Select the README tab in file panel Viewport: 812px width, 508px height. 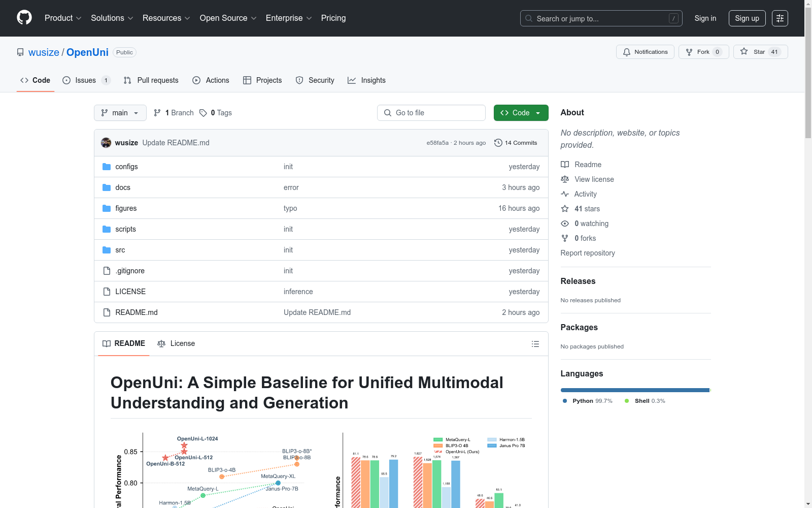pos(124,344)
